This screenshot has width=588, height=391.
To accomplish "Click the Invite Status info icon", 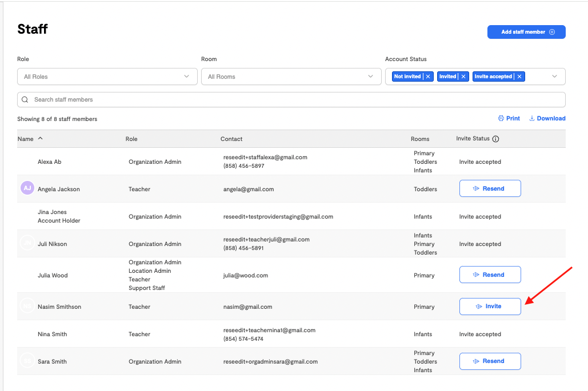I will (x=496, y=139).
